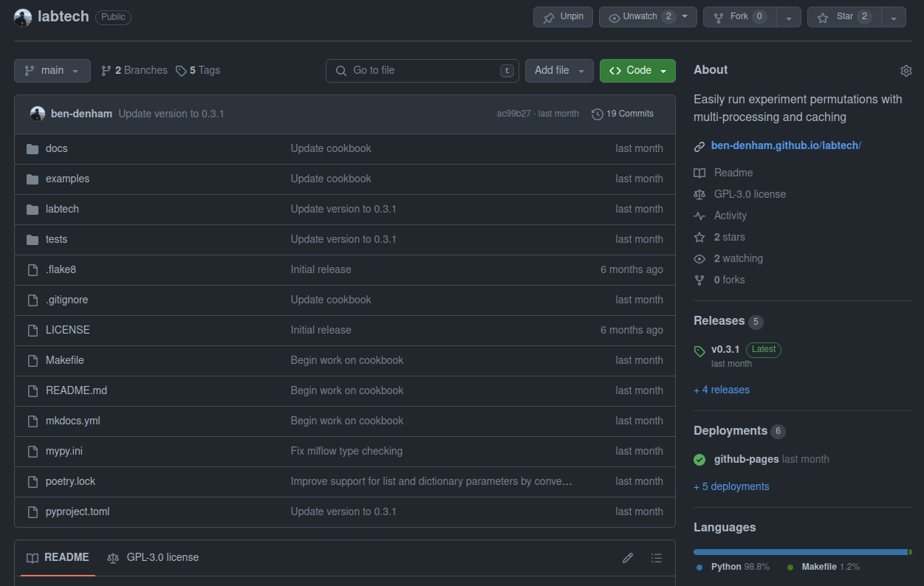Open the star lists dropdown arrow
Viewport: 924px width, 586px height.
coord(894,18)
